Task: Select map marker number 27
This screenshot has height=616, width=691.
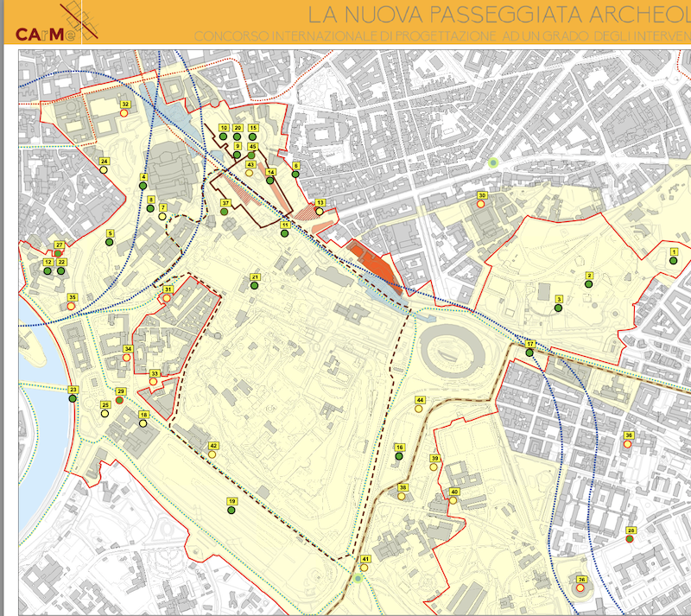Action: coord(58,253)
